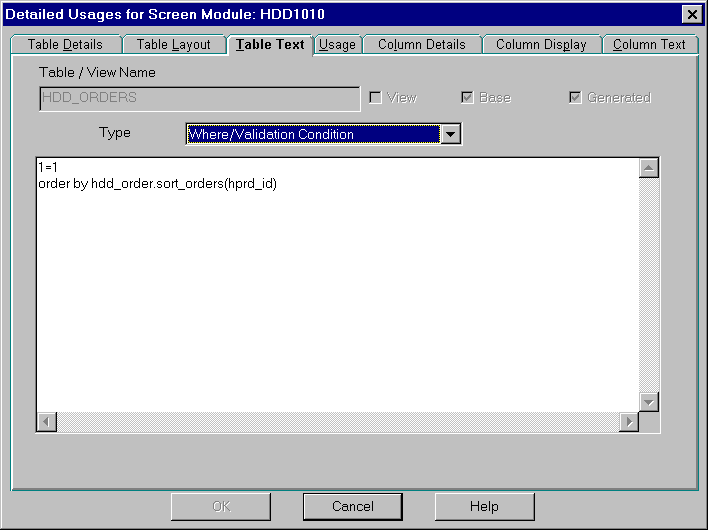
Task: Switch to the Column Text tab
Action: (649, 45)
